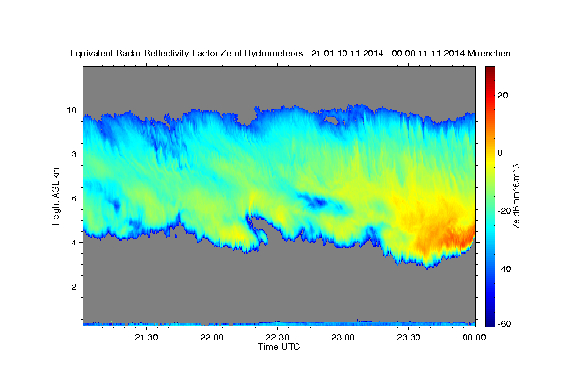Screen dimensions: 588x392
Task: Click the 23:00 time tick label
Action: (x=343, y=337)
